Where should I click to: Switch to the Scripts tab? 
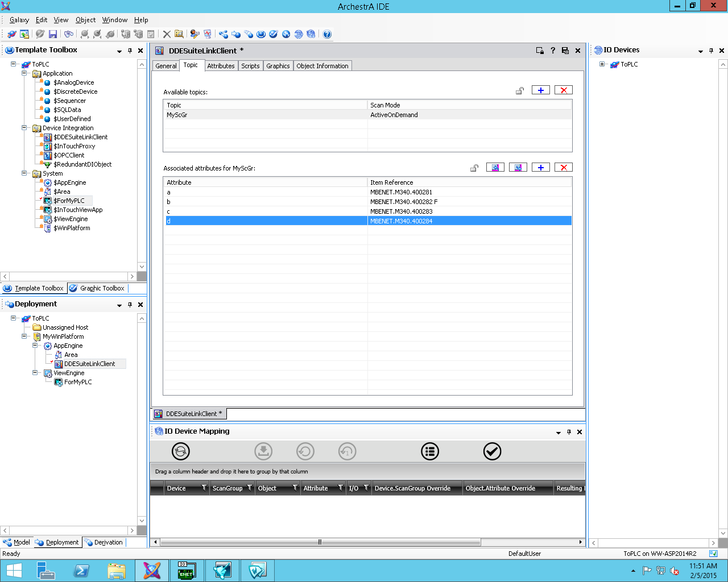[250, 66]
